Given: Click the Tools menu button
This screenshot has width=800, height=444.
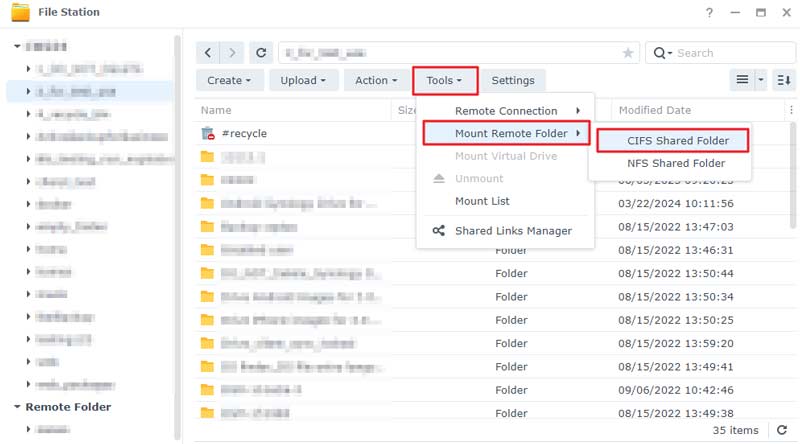Looking at the screenshot, I should [445, 80].
